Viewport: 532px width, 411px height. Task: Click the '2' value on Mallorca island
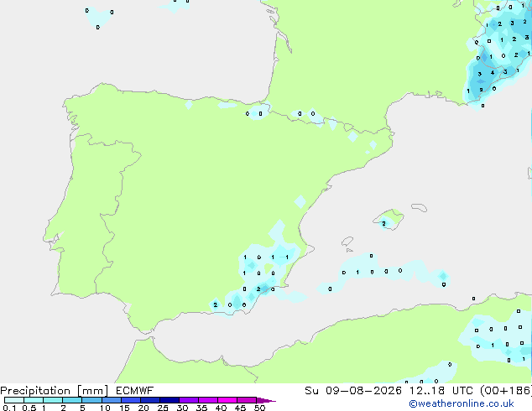(383, 223)
